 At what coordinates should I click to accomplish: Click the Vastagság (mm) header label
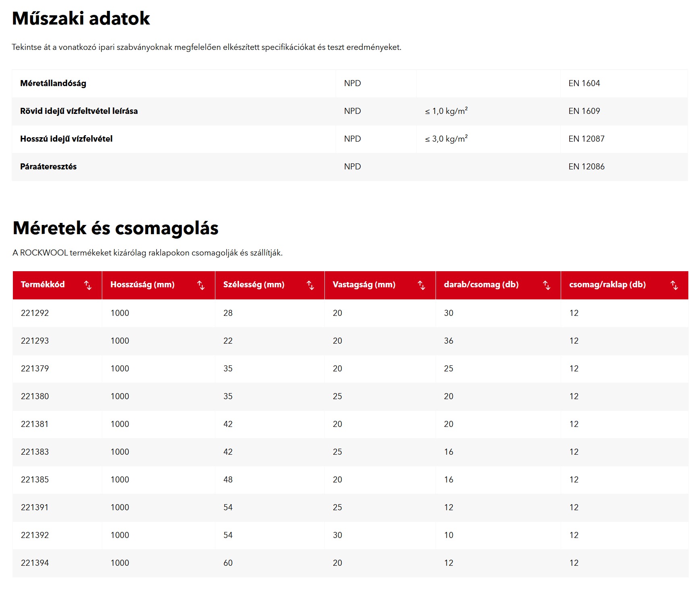364,284
